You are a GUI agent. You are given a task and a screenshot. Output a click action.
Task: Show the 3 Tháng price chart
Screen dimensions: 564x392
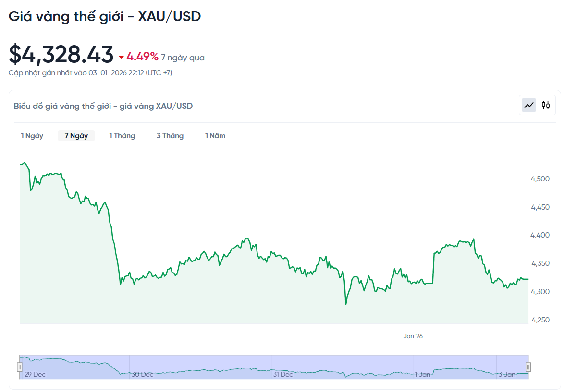click(x=170, y=136)
